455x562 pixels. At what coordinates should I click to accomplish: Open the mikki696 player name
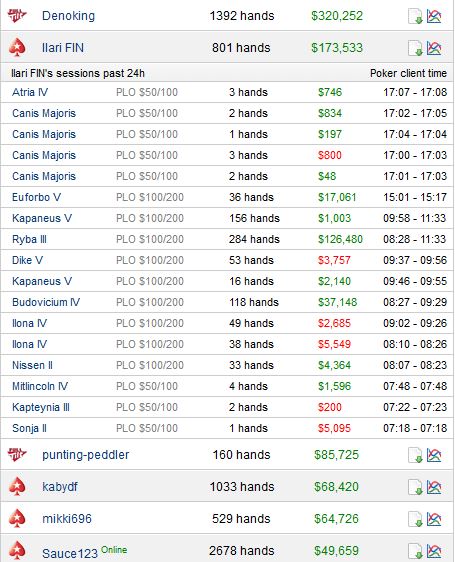pos(67,518)
